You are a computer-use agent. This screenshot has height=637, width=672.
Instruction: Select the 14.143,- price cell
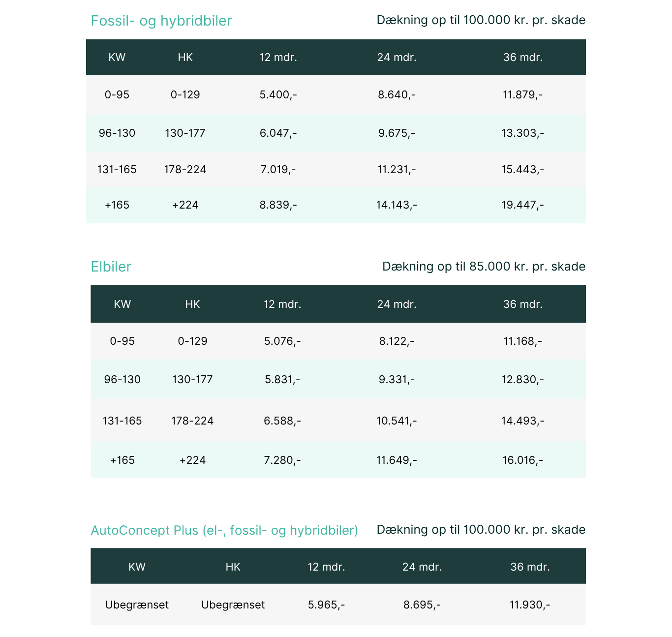[x=397, y=205]
